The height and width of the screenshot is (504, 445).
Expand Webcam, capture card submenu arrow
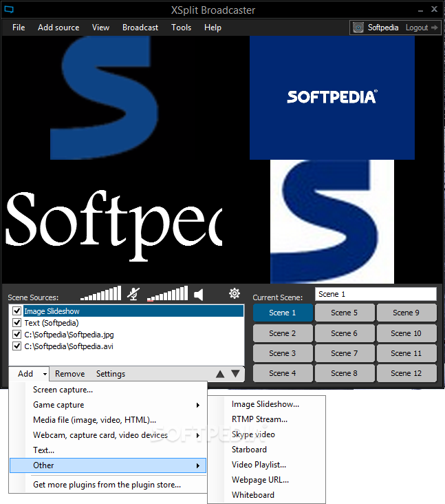(x=198, y=435)
